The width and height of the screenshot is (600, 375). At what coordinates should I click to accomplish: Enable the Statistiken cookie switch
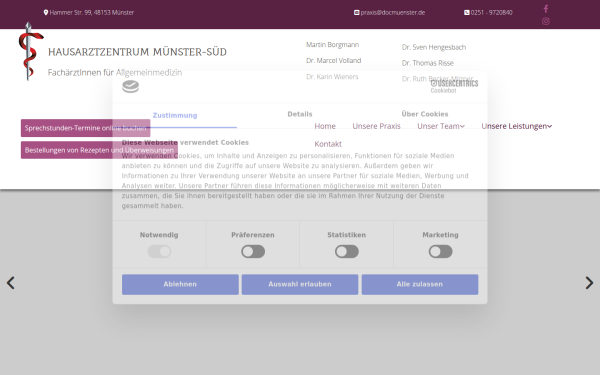[x=347, y=251]
